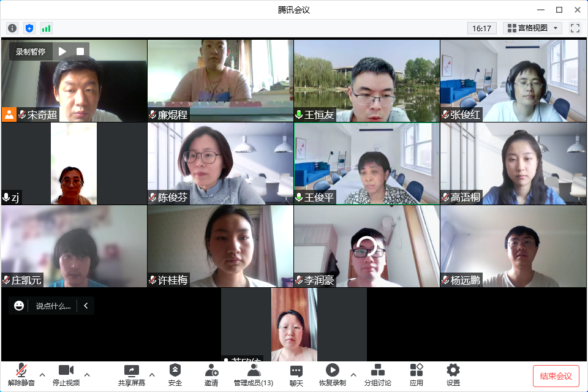
Task: Start 共享屏幕 screen sharing
Action: tap(132, 375)
